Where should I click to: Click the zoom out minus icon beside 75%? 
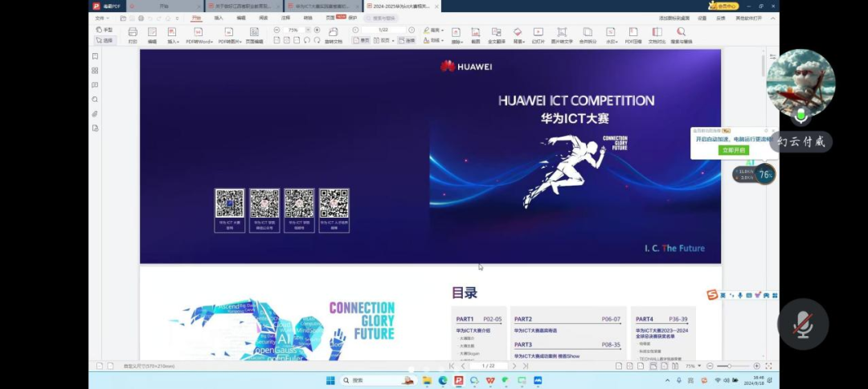276,30
